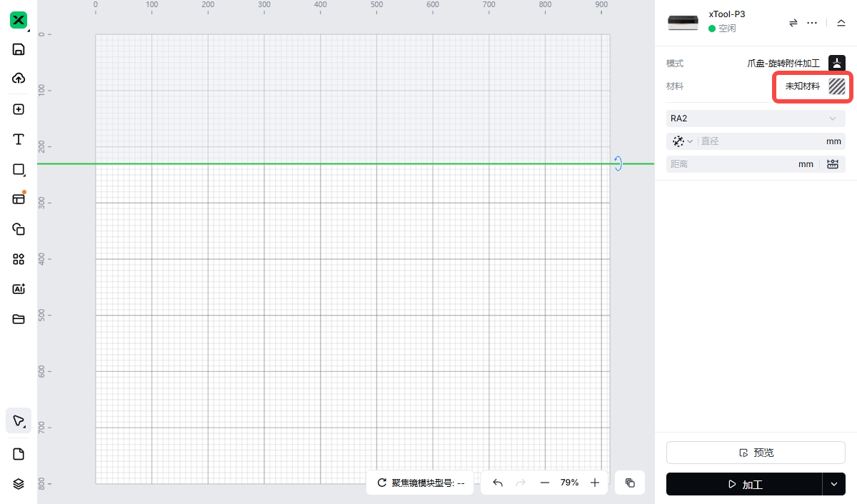Open the RA2 rotary dropdown
The image size is (857, 504).
coord(756,119)
